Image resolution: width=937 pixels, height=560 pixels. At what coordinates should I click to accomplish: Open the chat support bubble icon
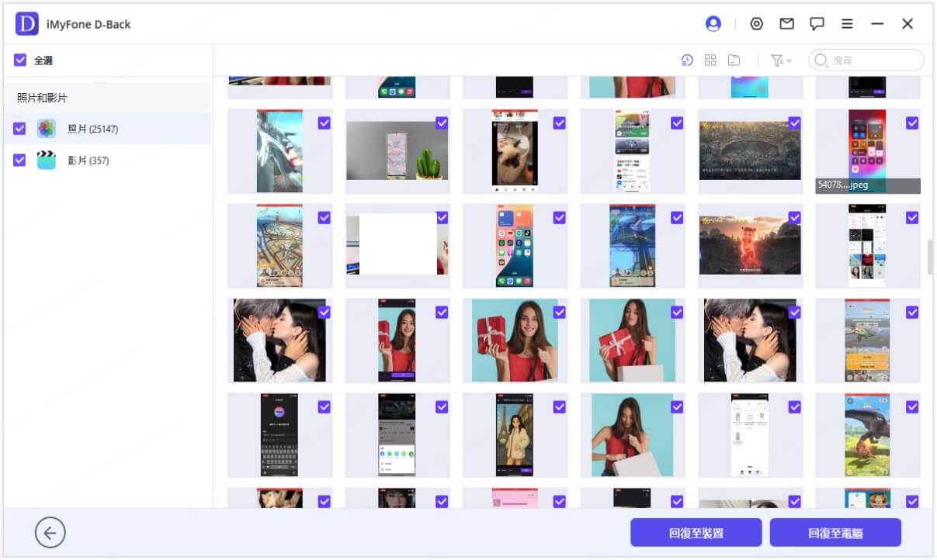(817, 23)
